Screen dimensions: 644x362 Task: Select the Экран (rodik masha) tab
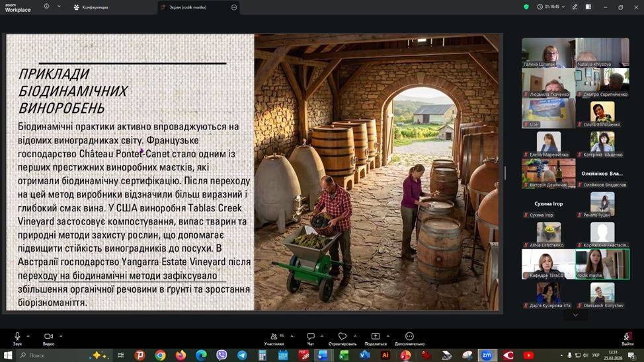pos(194,7)
